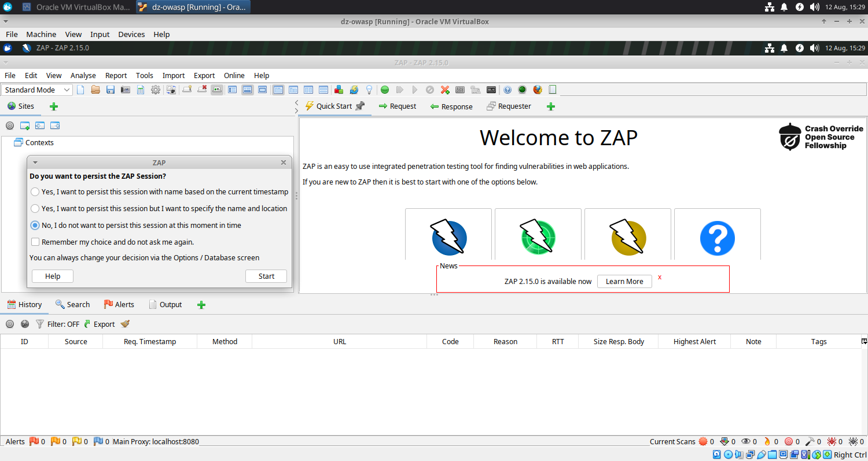Click the Manual Explore green lightning tile
Viewport: 868px width, 461px height.
click(x=538, y=234)
